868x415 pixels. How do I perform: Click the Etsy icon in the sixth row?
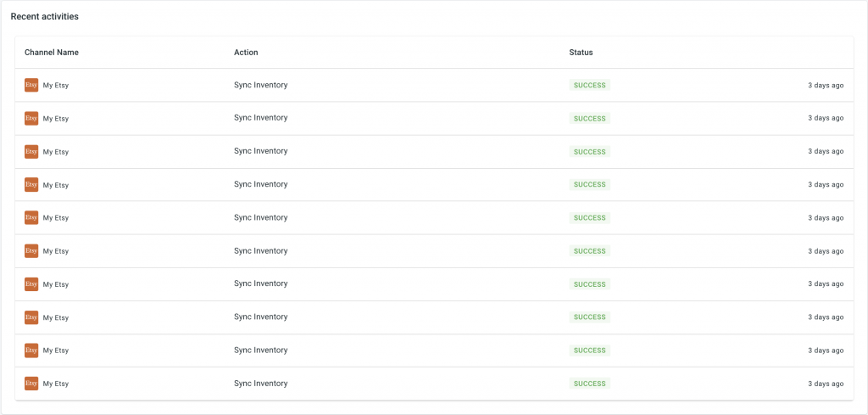31,251
